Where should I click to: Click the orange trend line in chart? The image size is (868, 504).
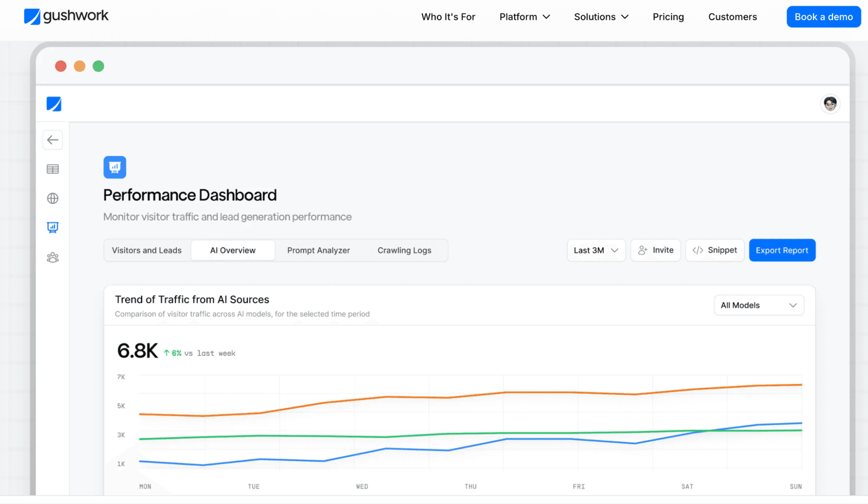(x=470, y=394)
